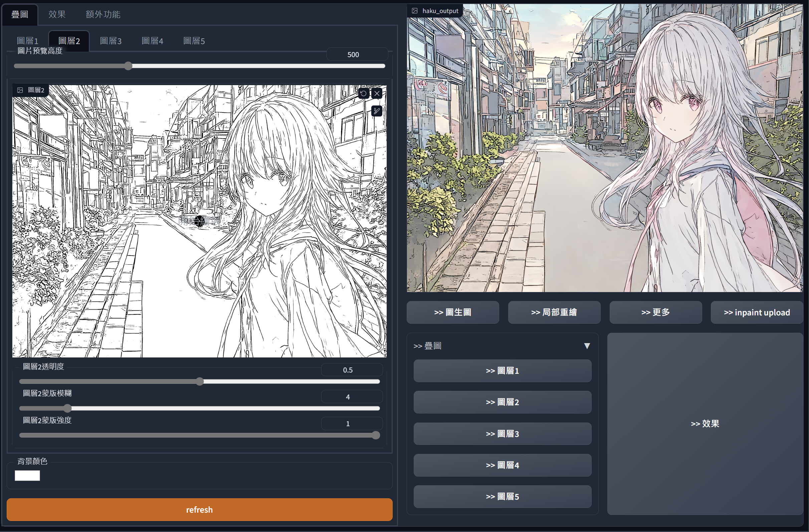Collapse the >> 疊圖 accordion arrow
This screenshot has height=532, width=809.
click(587, 346)
